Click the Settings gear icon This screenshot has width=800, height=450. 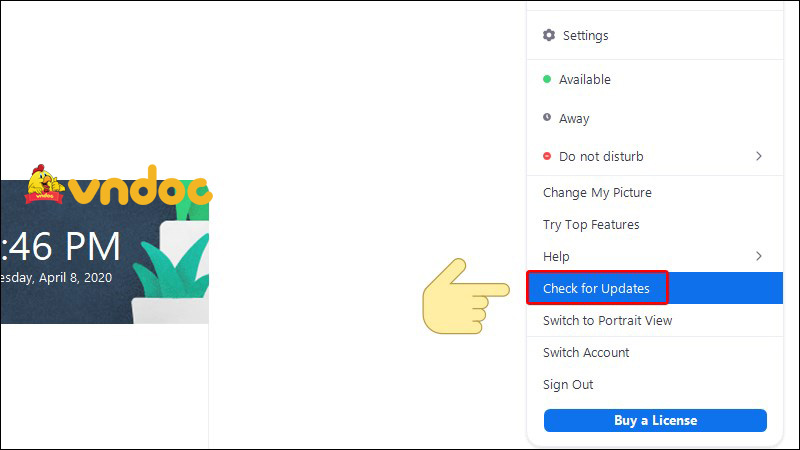point(548,36)
